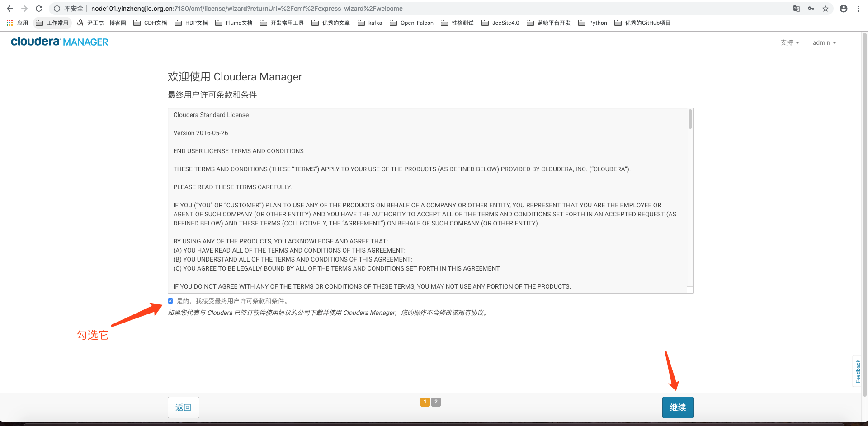Open the 蓝鲸平台开发 bookmark folder

pyautogui.click(x=549, y=23)
